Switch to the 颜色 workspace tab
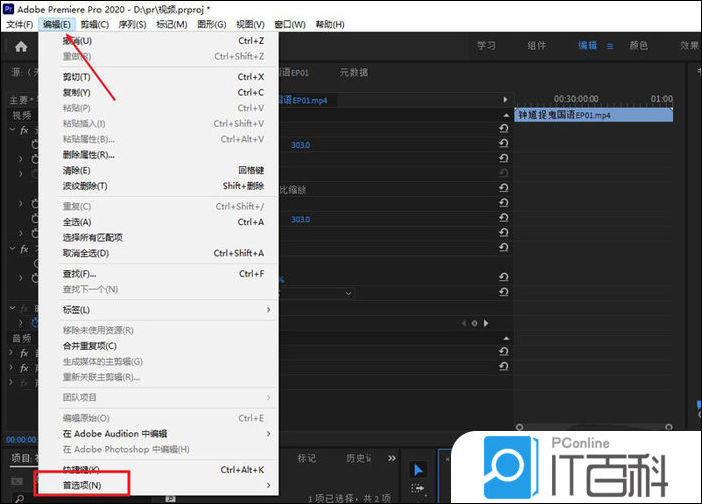This screenshot has width=702, height=504. tap(638, 46)
